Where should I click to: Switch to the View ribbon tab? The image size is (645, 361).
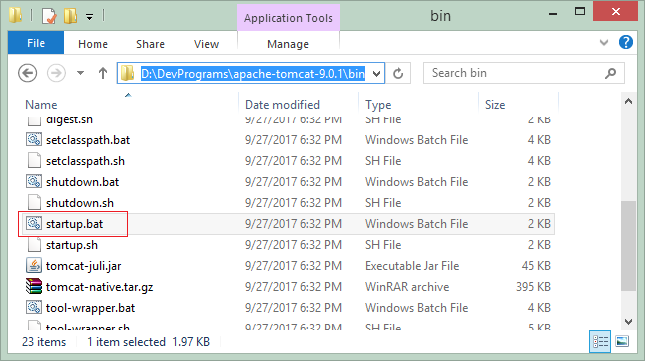(206, 44)
